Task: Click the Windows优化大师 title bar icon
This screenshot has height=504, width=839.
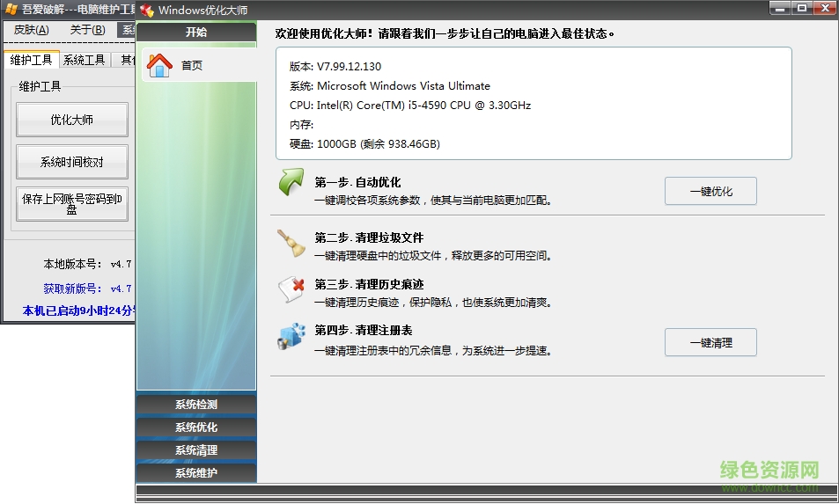Action: point(147,10)
